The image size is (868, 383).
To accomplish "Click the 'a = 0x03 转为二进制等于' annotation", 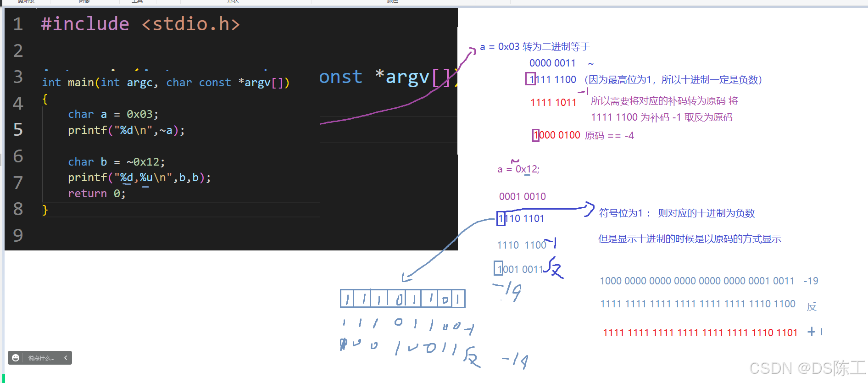I will pos(535,47).
